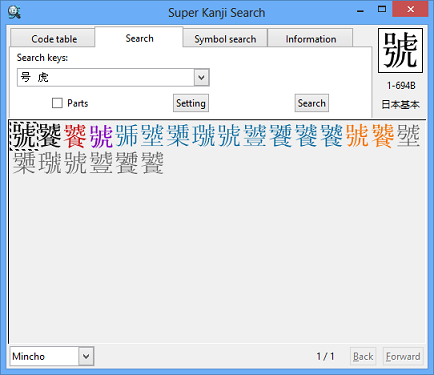This screenshot has width=434, height=375.
Task: Click the Back page button
Action: 363,357
